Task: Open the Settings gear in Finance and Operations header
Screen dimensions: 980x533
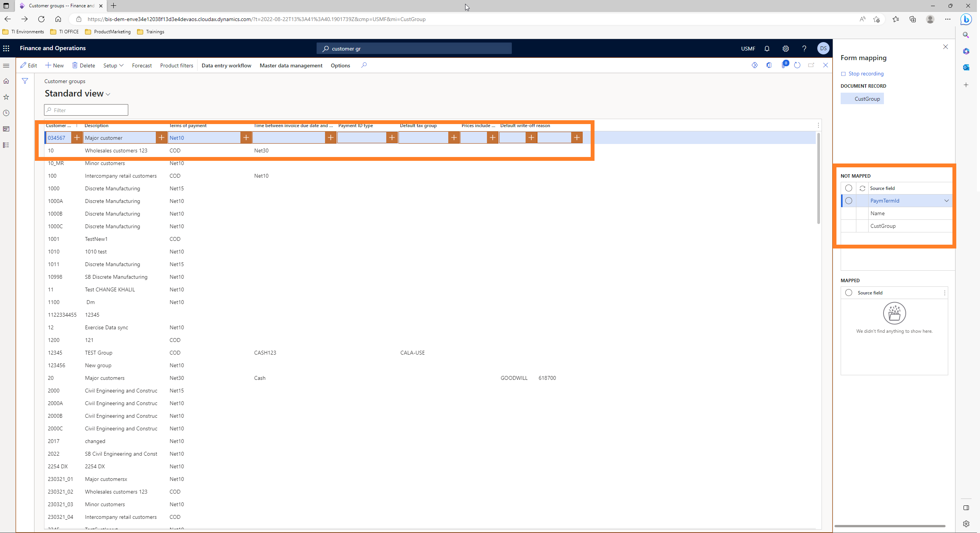Action: click(x=786, y=49)
